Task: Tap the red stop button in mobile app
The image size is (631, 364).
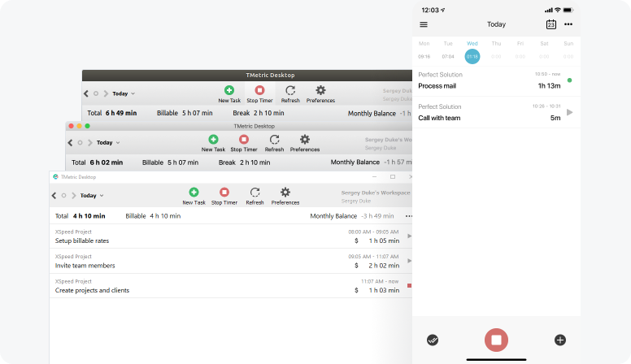Action: click(x=496, y=340)
